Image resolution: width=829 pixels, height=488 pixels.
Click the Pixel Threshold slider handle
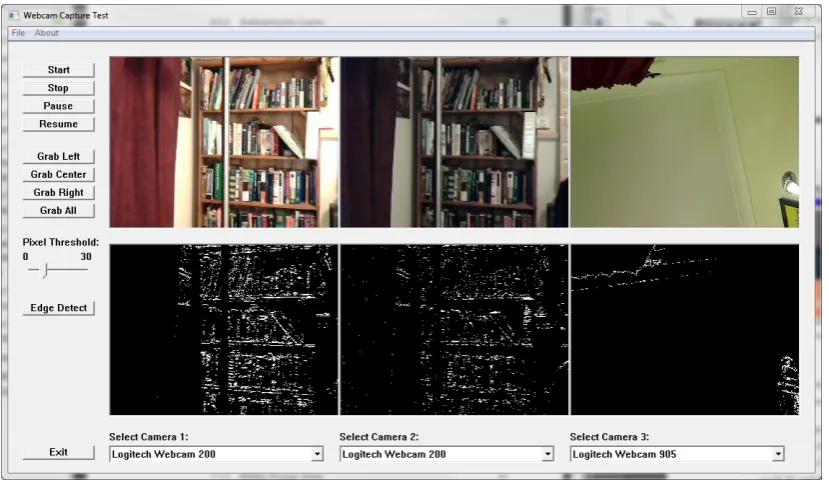point(45,270)
